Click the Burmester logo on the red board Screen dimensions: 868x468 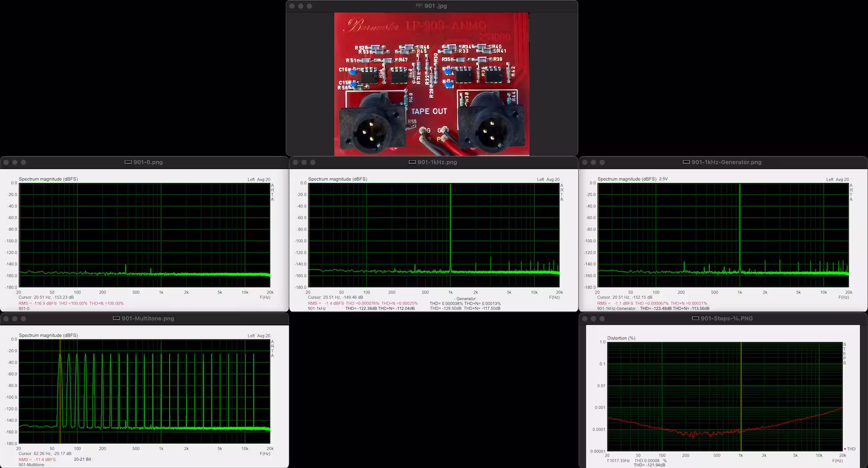click(x=371, y=26)
